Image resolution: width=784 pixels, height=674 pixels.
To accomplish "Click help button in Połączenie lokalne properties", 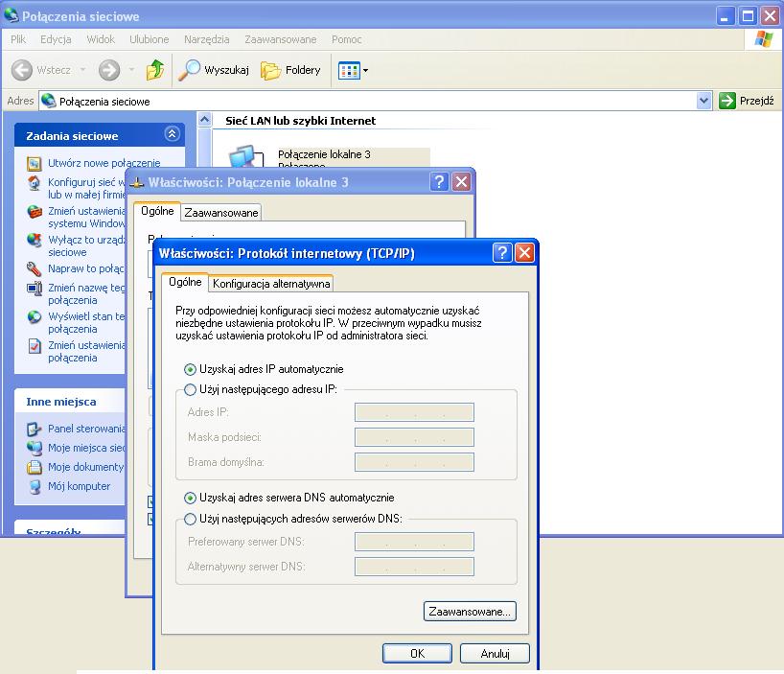I will point(439,181).
